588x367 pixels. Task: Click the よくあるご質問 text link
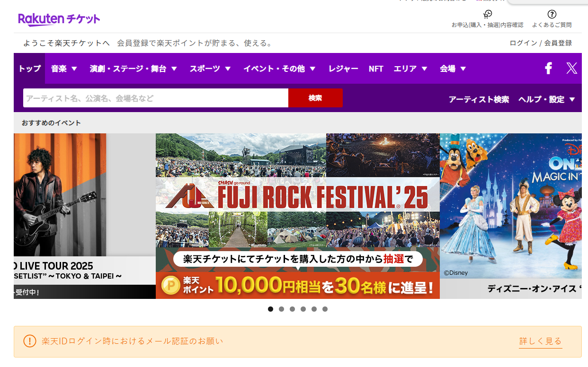[x=552, y=25]
